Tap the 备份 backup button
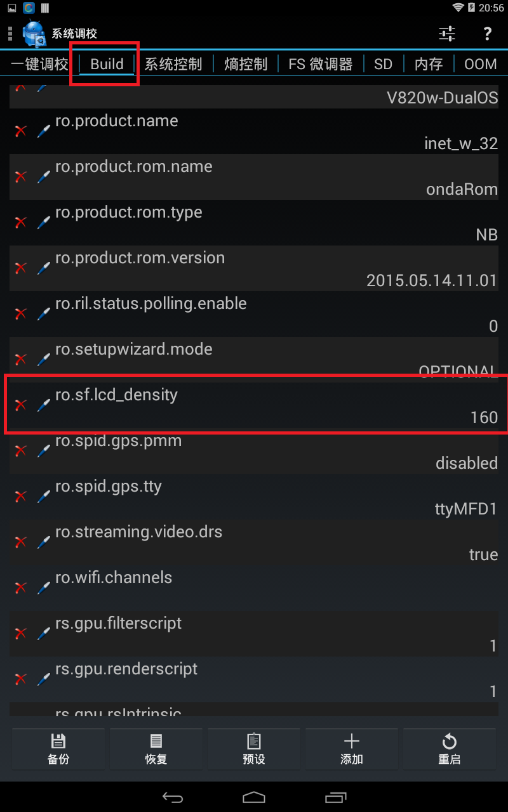Image resolution: width=508 pixels, height=812 pixels. 58,750
